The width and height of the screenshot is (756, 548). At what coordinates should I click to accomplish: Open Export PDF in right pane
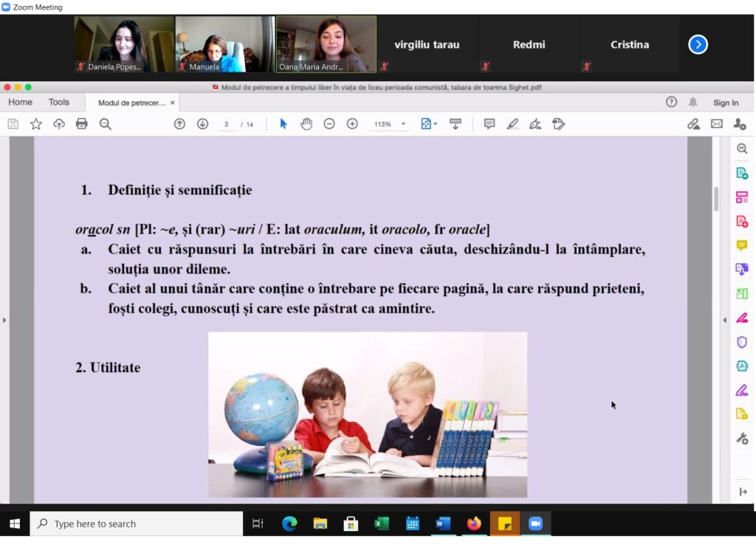(742, 173)
